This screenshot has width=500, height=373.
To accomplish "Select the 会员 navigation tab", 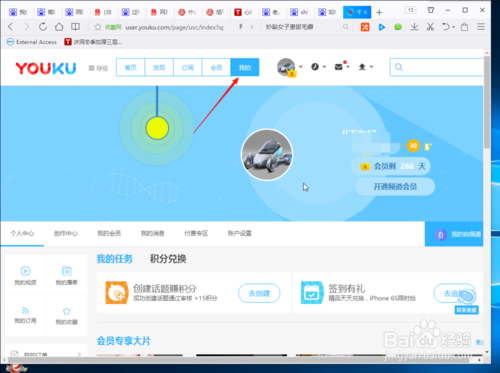I will pyautogui.click(x=216, y=68).
